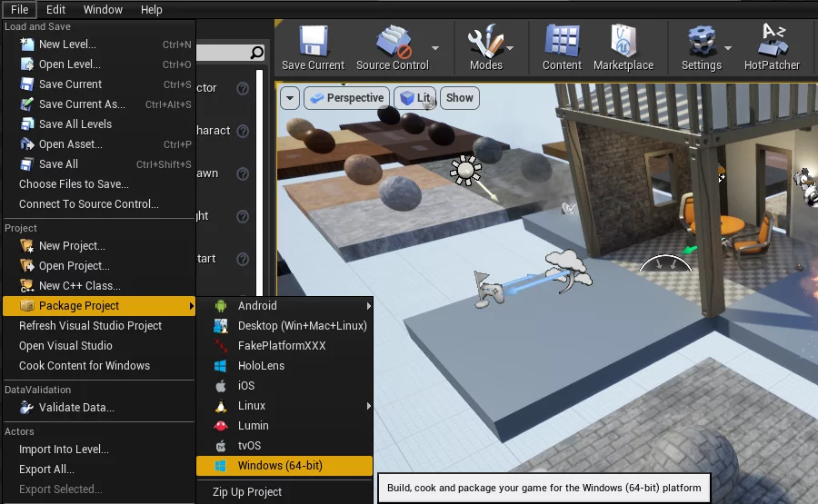This screenshot has height=504, width=818.
Task: Open the Edit menu
Action: 55,10
